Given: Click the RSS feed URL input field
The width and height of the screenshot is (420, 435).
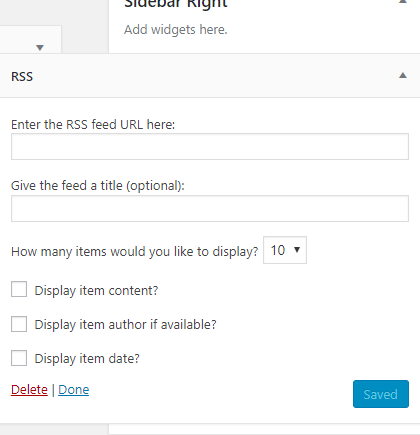Looking at the screenshot, I should [210, 147].
